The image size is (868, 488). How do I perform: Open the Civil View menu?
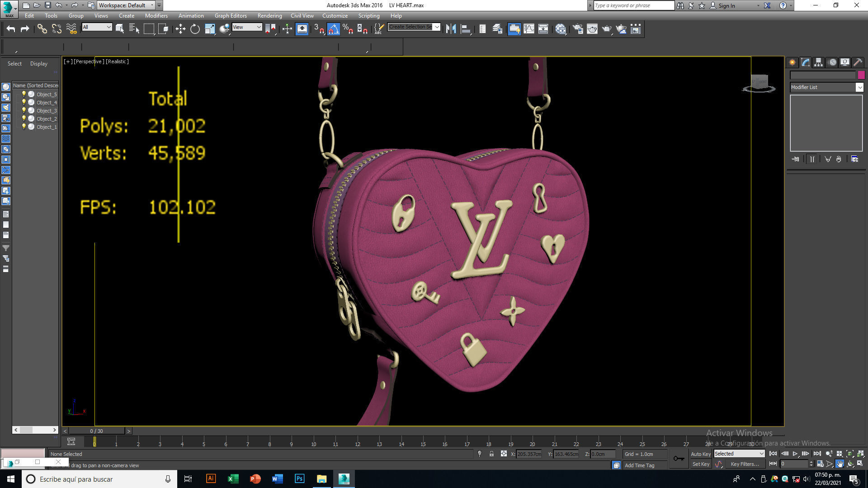click(x=302, y=15)
